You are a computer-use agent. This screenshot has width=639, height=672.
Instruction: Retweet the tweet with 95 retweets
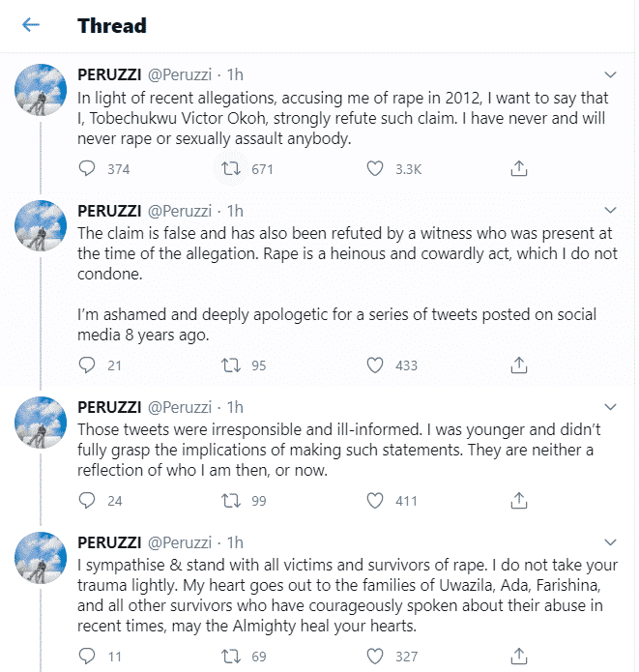click(x=230, y=365)
